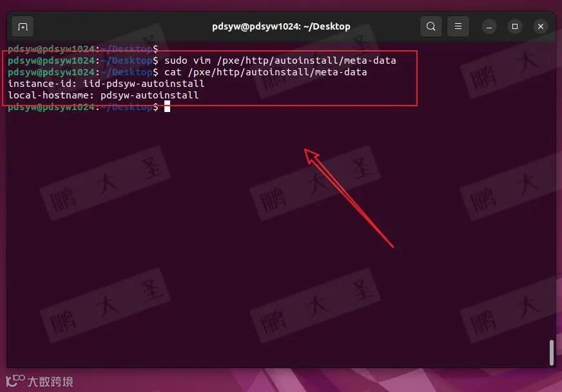This screenshot has width=562, height=392.
Task: Open a new terminal tab
Action: point(23,26)
